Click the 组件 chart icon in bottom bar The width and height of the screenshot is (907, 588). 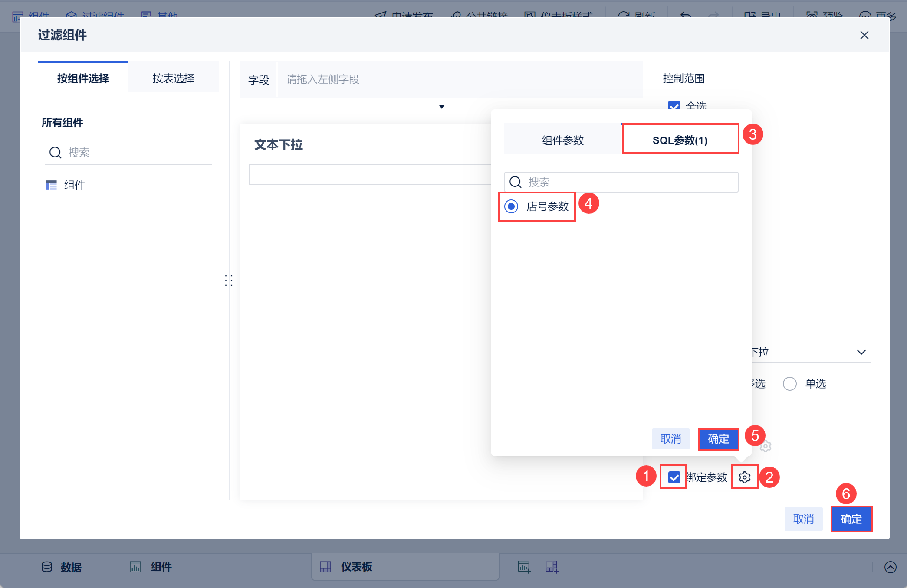coord(135,567)
